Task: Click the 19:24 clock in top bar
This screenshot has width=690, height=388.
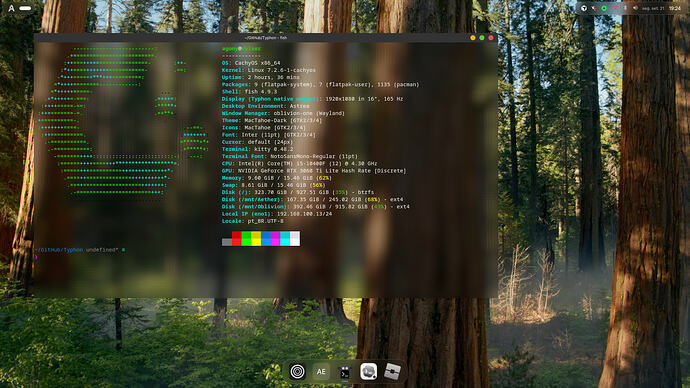Action: (x=675, y=8)
